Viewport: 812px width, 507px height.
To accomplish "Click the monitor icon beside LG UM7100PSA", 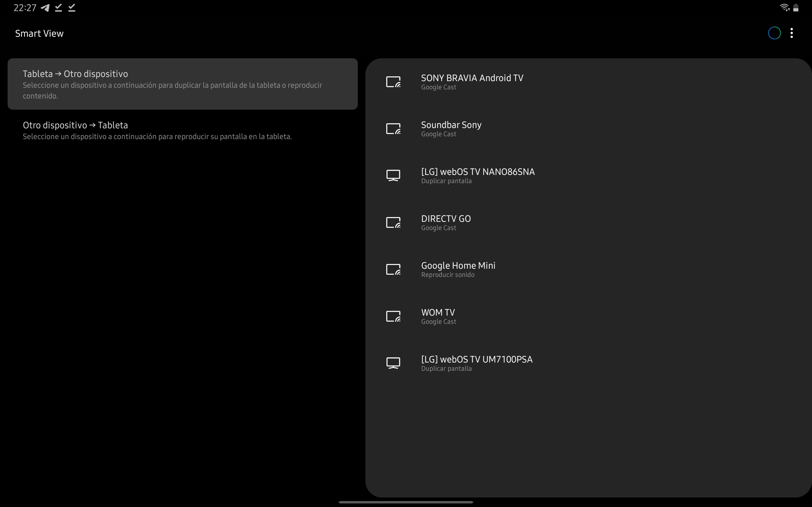I will click(393, 363).
